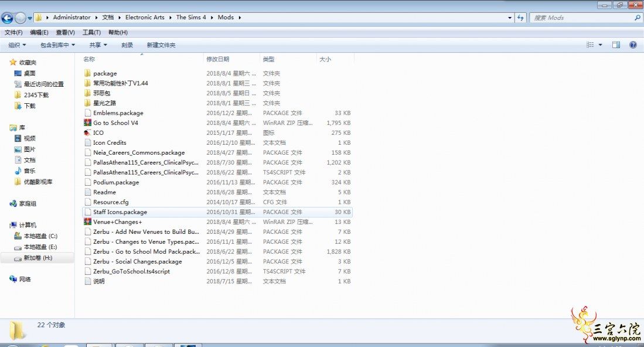Click Electronic Arts in the breadcrumb path
The width and height of the screenshot is (644, 347).
145,17
